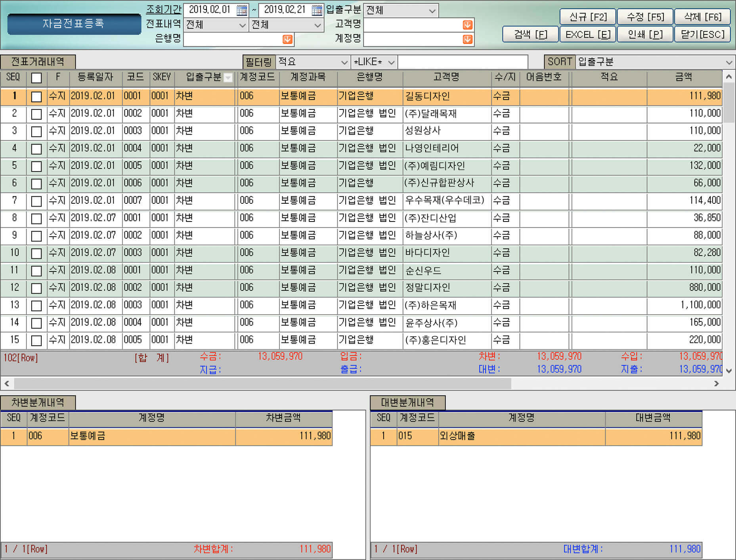The image size is (736, 560).
Task: Click the 수정 [F5] button
Action: 645,17
